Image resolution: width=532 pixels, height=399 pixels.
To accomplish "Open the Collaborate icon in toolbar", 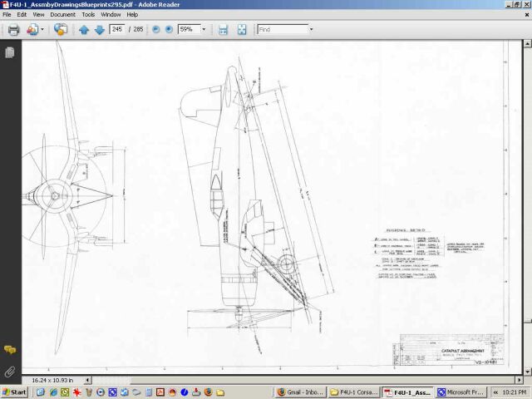I will [x=32, y=30].
